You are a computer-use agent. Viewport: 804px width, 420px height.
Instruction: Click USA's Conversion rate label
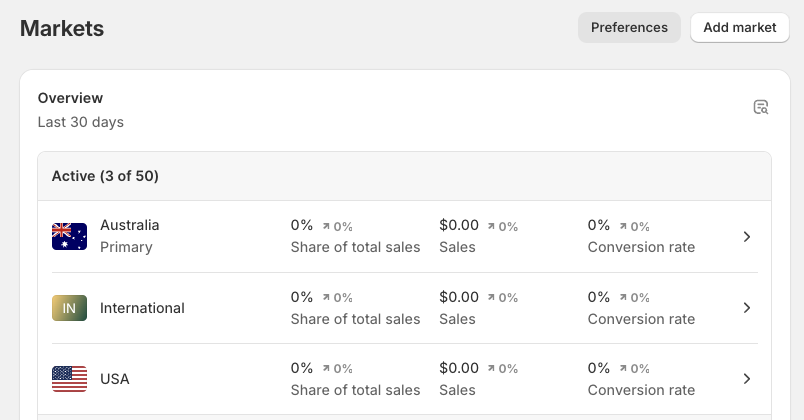pos(641,390)
